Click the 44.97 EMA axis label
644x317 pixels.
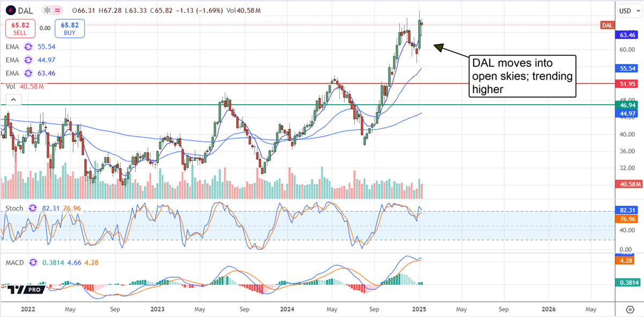(x=628, y=113)
